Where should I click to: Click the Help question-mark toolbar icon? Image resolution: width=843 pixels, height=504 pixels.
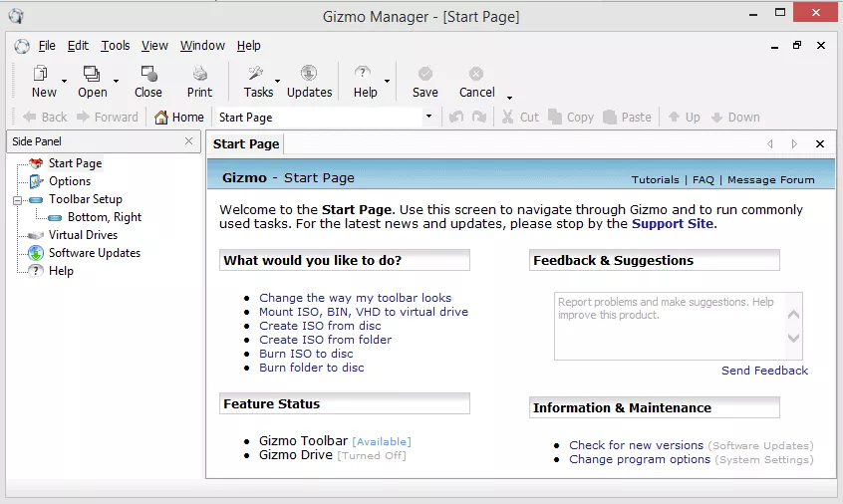click(x=363, y=73)
